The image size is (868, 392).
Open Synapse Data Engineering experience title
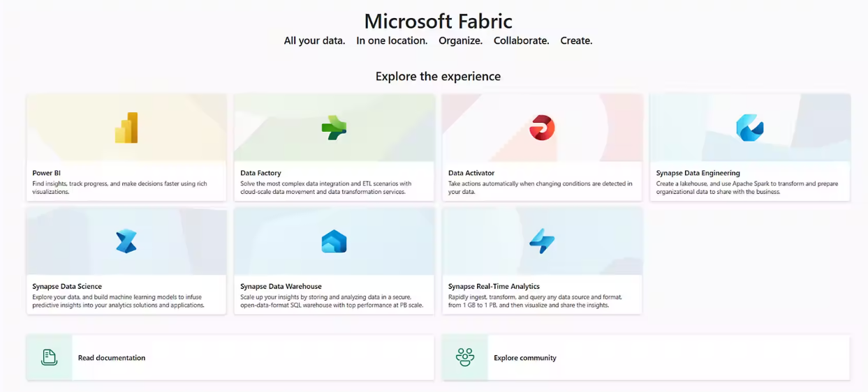pos(698,173)
